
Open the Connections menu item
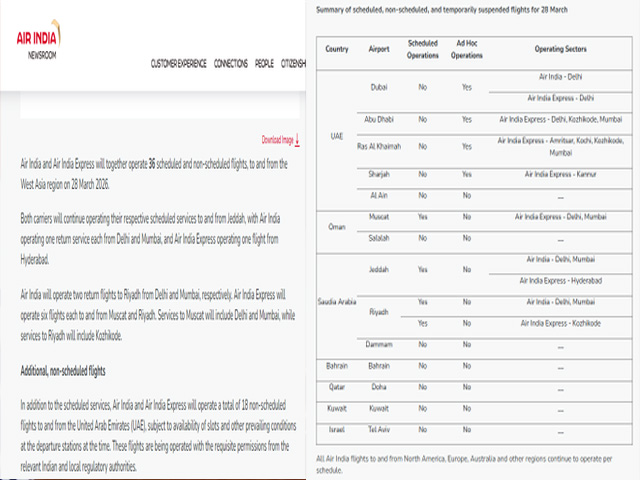[x=231, y=64]
